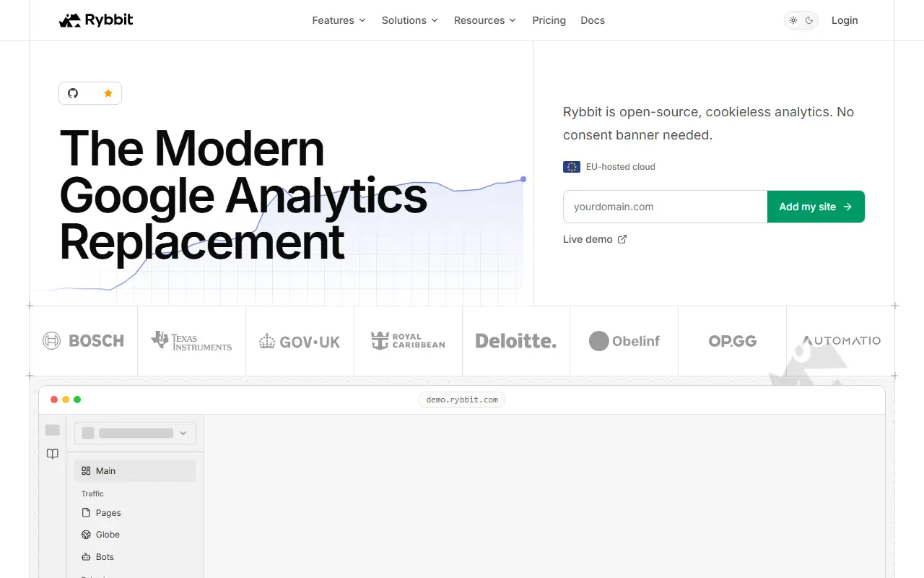Click the Rybbit logo in the header
The width and height of the screenshot is (924, 578).
point(96,20)
